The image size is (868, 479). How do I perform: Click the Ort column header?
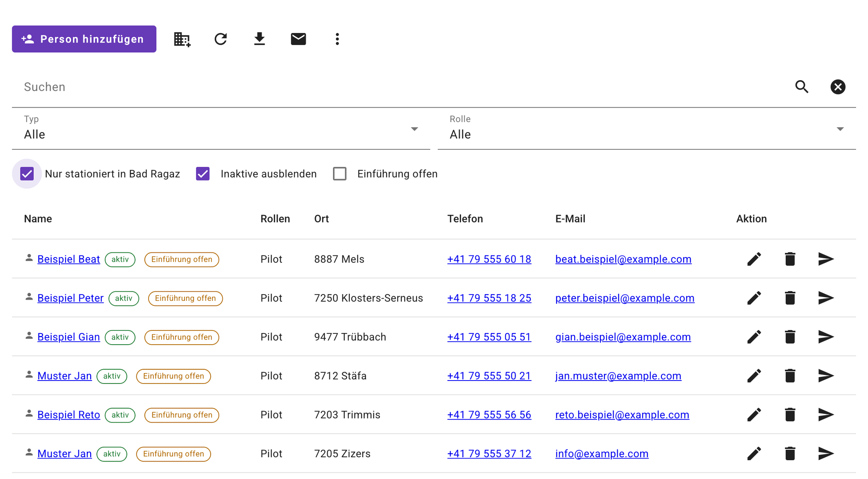point(321,219)
